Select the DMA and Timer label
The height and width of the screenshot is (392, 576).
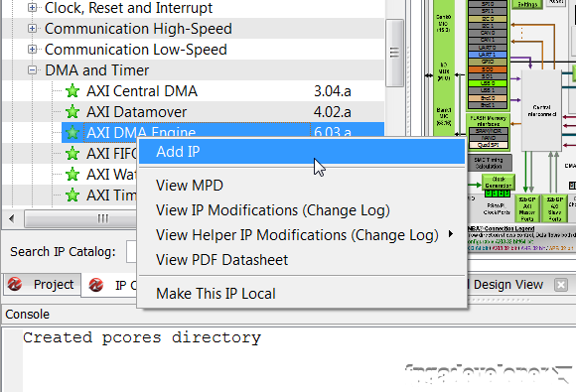click(97, 70)
